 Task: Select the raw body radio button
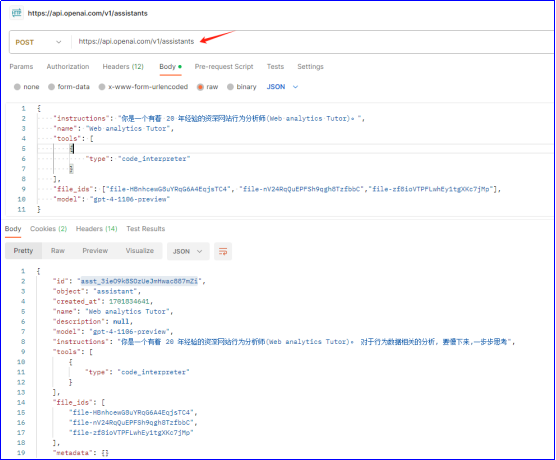(x=200, y=87)
